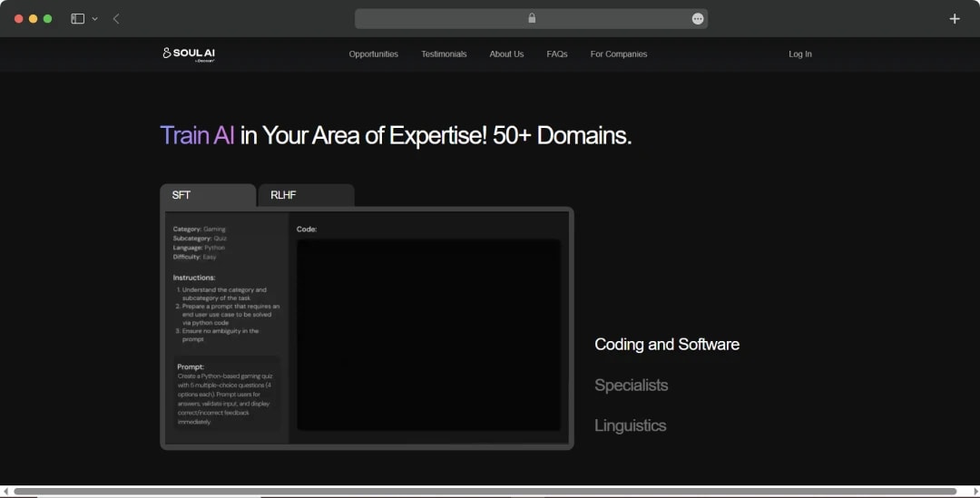Image resolution: width=980 pixels, height=498 pixels.
Task: Click the 'Category: Gaming' line
Action: click(x=200, y=229)
